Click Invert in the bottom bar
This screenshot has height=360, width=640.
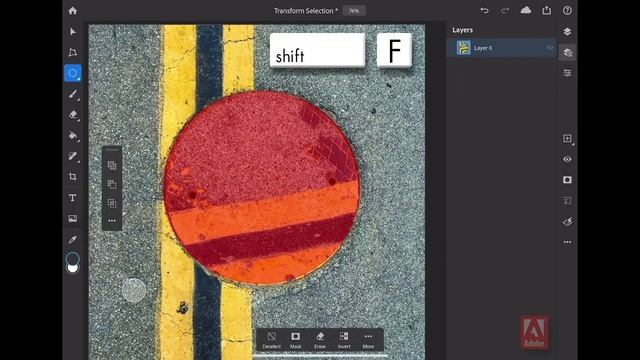(x=344, y=340)
